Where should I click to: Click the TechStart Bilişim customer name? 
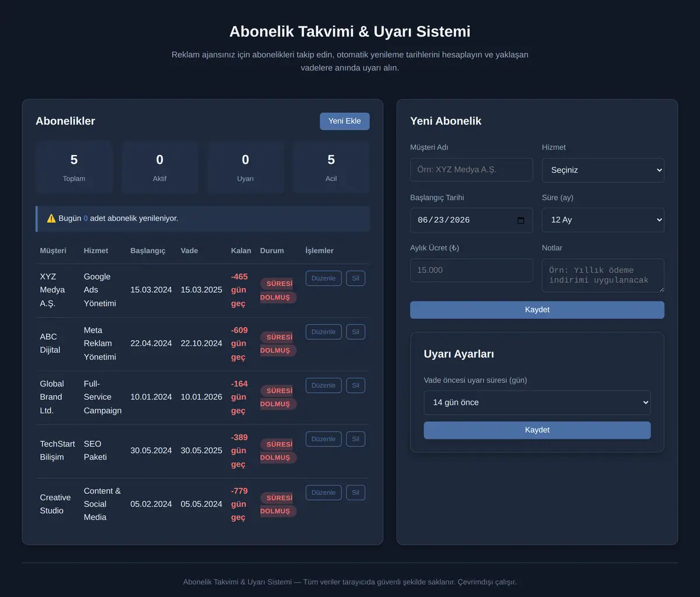tap(57, 451)
